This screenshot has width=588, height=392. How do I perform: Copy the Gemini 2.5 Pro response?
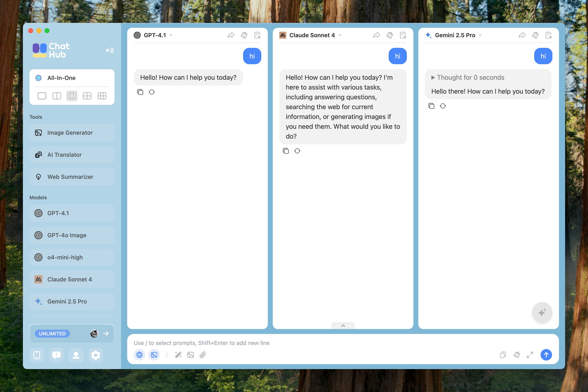[431, 106]
